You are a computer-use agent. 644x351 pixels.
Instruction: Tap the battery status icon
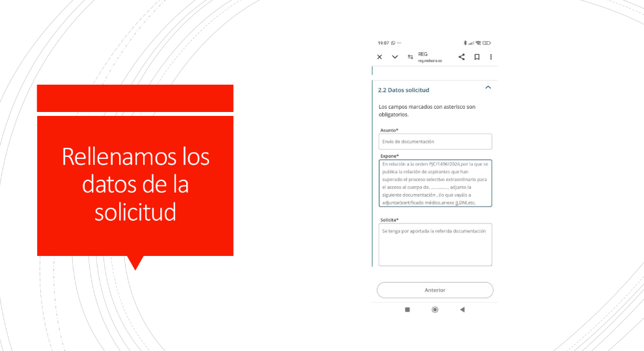tap(486, 43)
